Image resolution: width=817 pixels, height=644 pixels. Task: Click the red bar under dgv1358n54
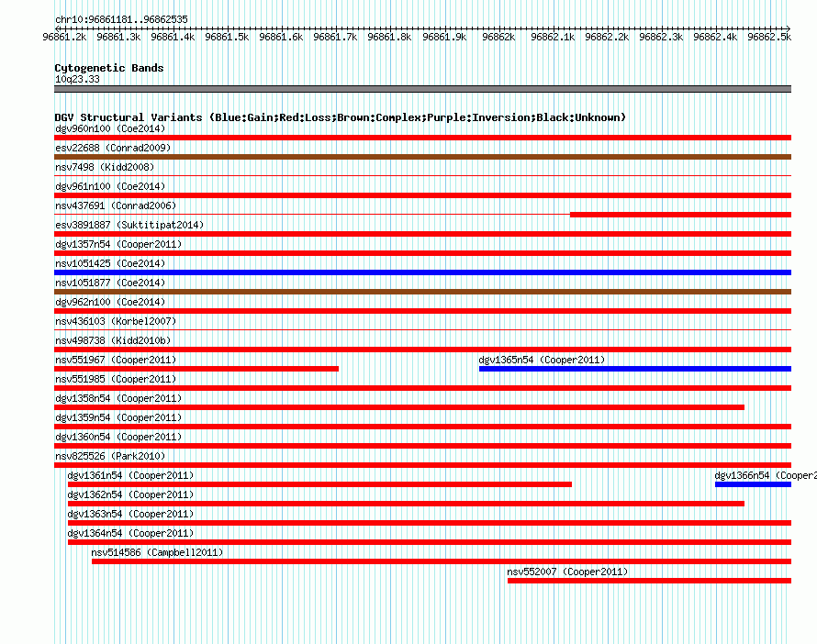tap(399, 407)
